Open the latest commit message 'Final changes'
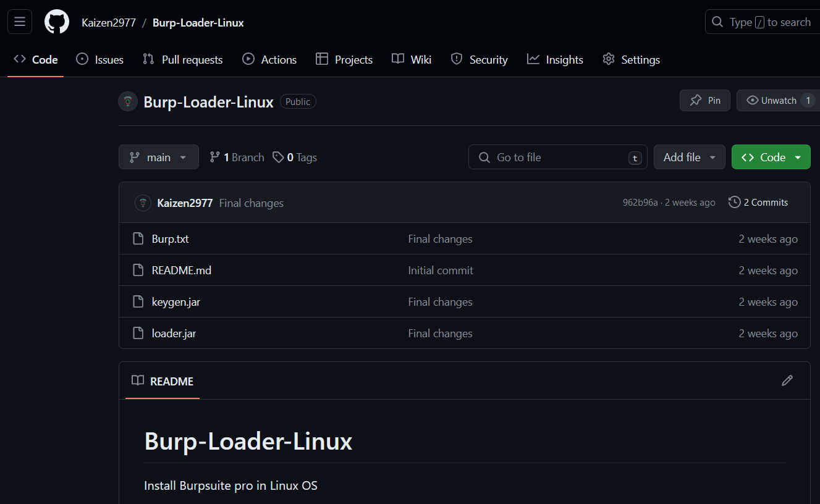The image size is (820, 504). [251, 203]
